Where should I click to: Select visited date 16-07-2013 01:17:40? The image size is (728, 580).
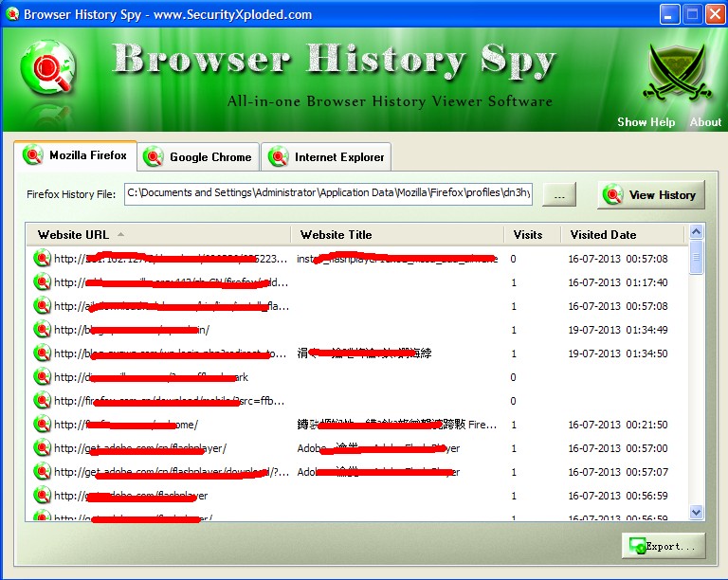pyautogui.click(x=618, y=282)
